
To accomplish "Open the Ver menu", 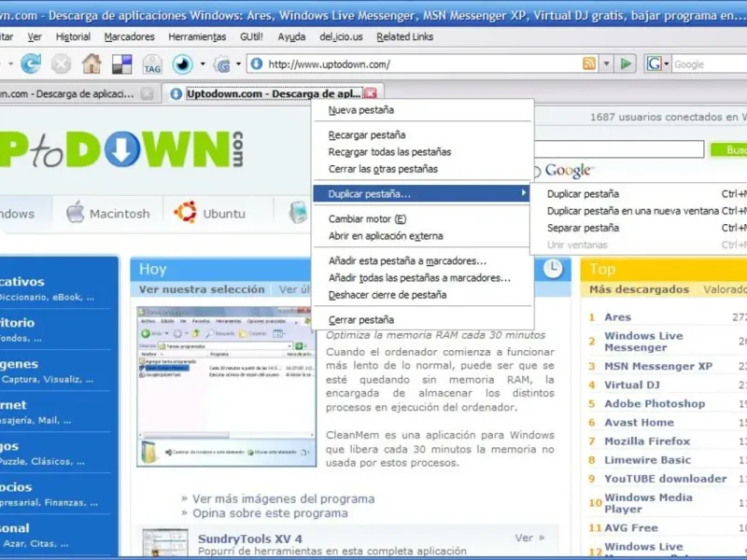I will coord(35,36).
